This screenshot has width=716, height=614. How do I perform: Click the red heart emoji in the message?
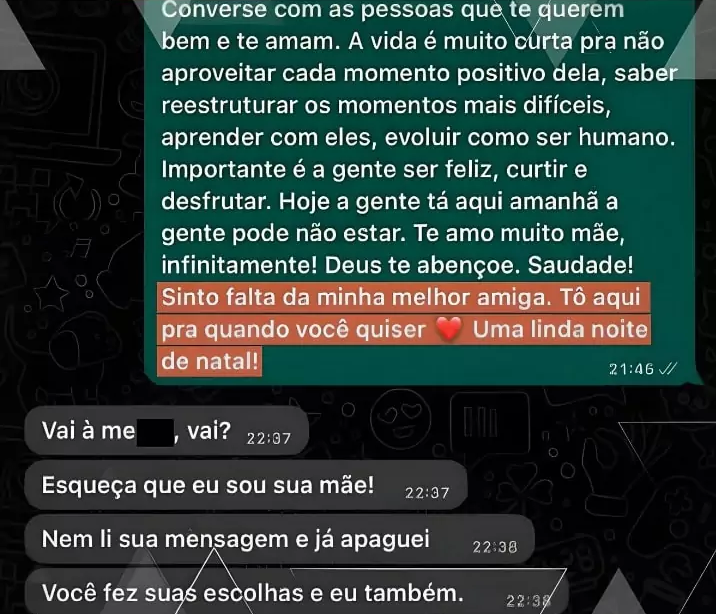448,329
